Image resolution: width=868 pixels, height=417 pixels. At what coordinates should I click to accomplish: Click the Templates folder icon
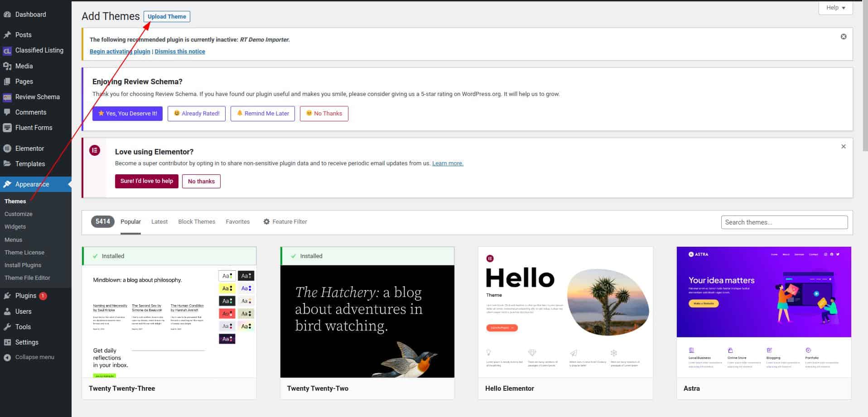pyautogui.click(x=7, y=164)
